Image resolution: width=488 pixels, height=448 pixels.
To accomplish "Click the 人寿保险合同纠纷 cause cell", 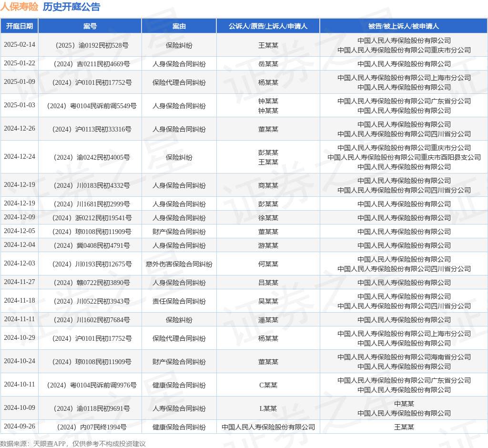I will point(179,409).
